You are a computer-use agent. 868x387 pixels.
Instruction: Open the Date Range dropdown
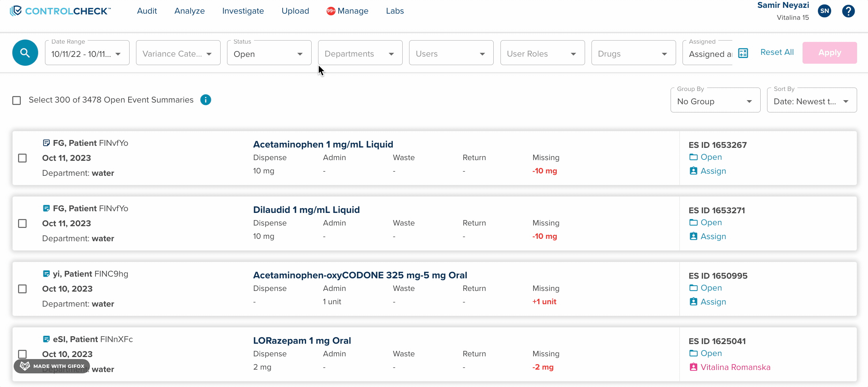click(x=87, y=54)
